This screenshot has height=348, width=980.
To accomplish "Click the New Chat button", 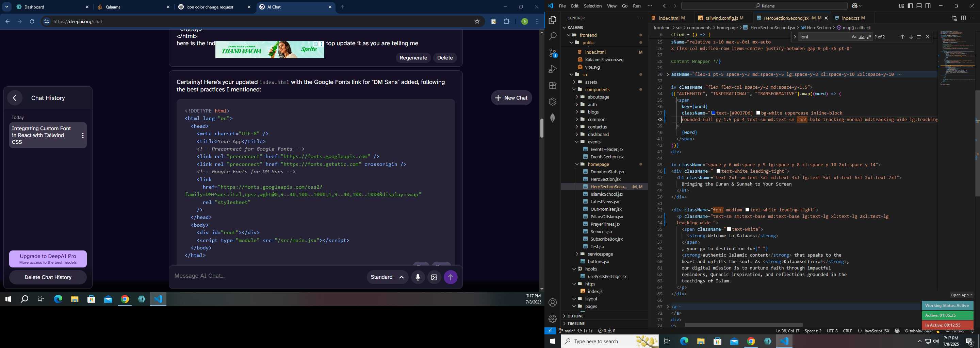I will click(511, 98).
